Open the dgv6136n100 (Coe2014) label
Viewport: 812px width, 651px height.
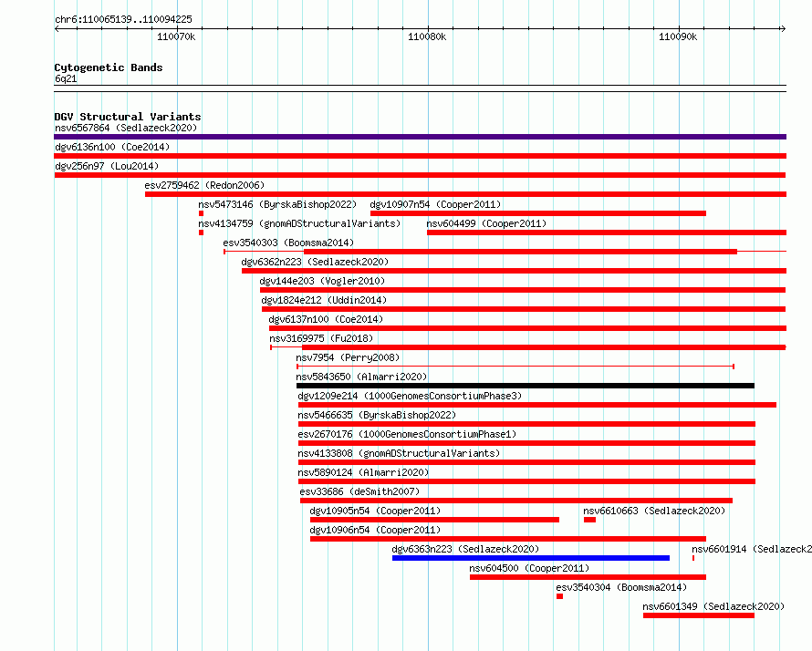click(112, 147)
